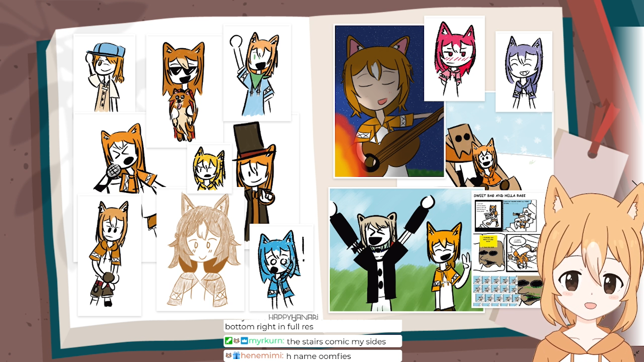Click the blue crown badge beside myrkurn
Screen dimensions: 644x362
[244, 341]
